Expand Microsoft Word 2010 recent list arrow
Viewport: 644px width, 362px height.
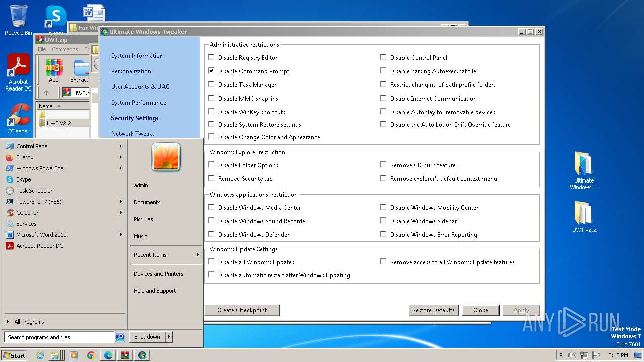coord(121,235)
